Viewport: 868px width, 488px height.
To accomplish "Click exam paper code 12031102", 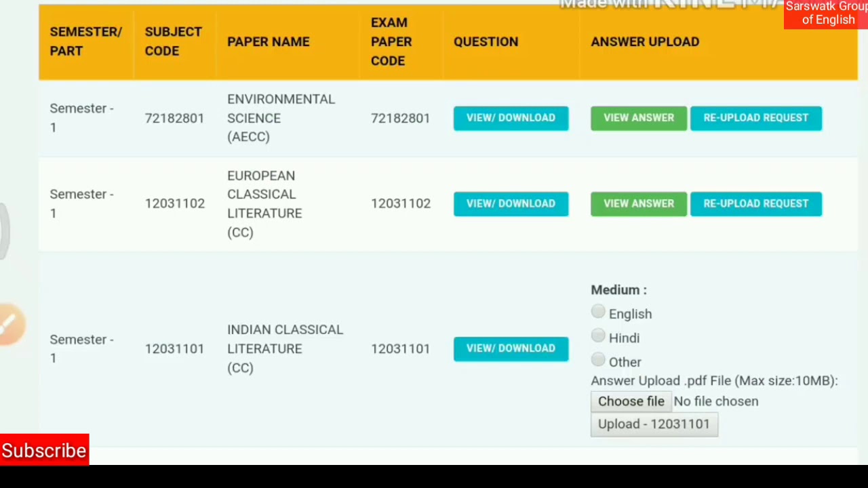I will click(401, 204).
